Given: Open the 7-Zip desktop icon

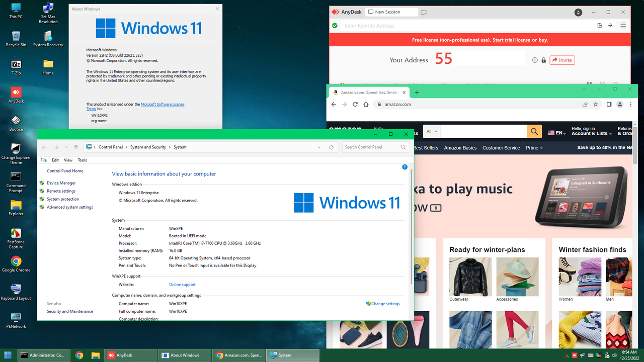Looking at the screenshot, I should (16, 67).
